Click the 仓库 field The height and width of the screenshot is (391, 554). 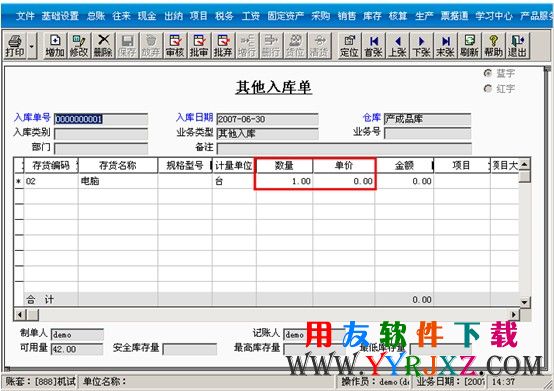point(428,119)
